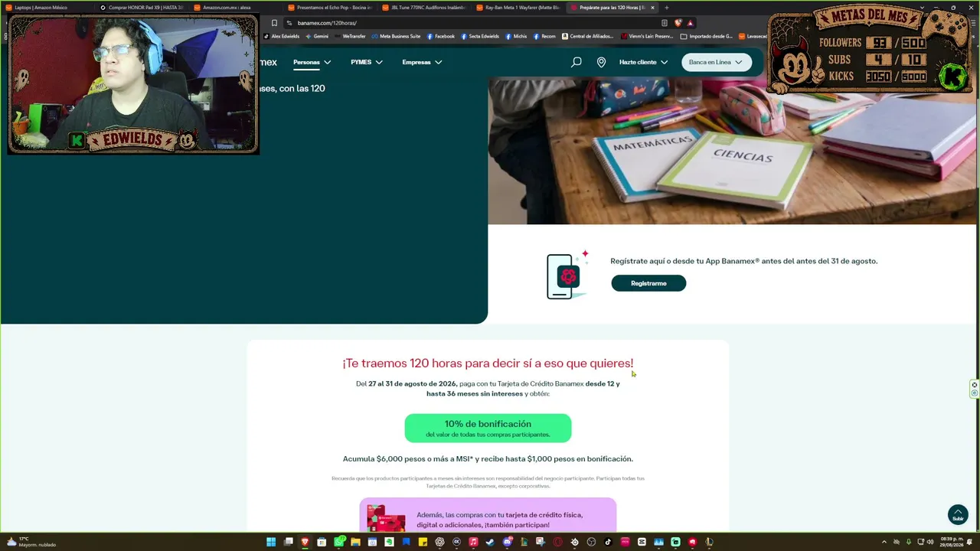The height and width of the screenshot is (551, 980).
Task: Open TikTok from the taskbar
Action: [x=608, y=542]
